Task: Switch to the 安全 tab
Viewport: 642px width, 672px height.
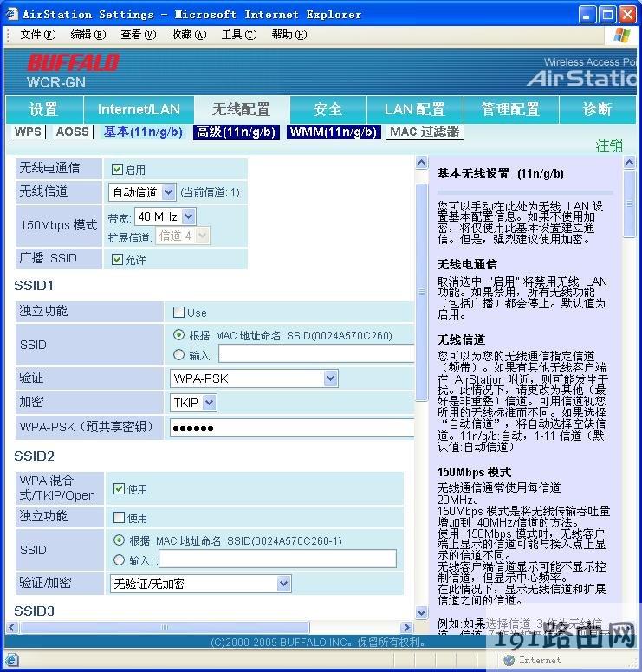Action: tap(328, 110)
